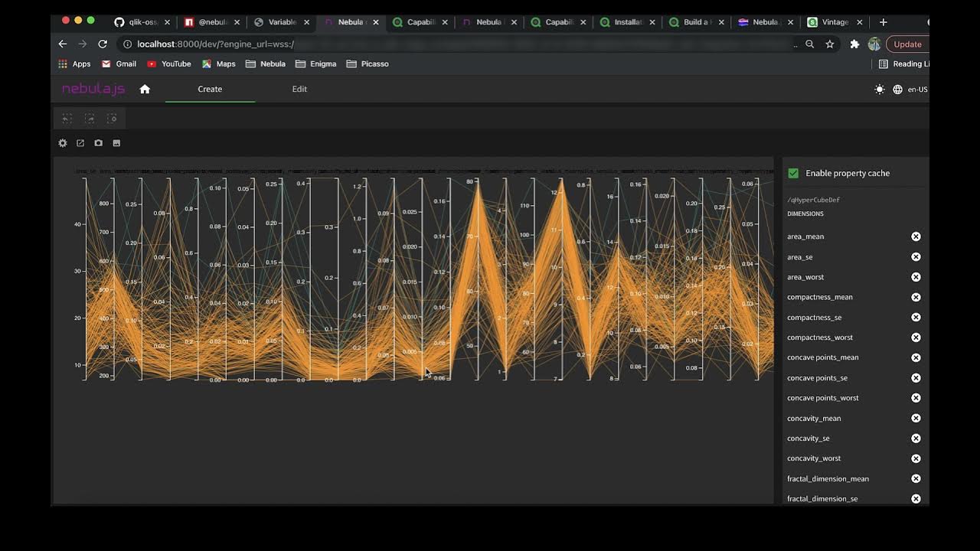This screenshot has height=551, width=980.
Task: Remove the concave points_se dimension
Action: pos(916,378)
